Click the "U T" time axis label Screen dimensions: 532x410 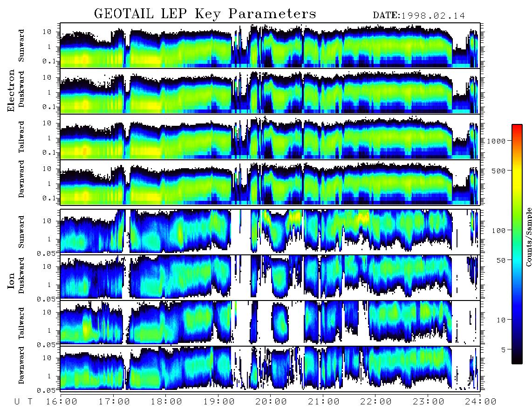click(x=24, y=402)
